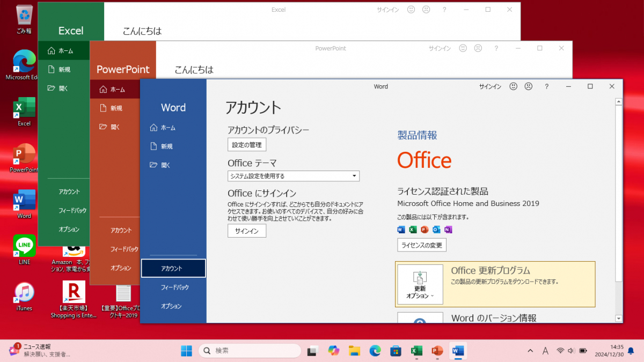Image resolution: width=644 pixels, height=362 pixels.
Task: Show hidden system tray icons
Action: [x=530, y=351]
